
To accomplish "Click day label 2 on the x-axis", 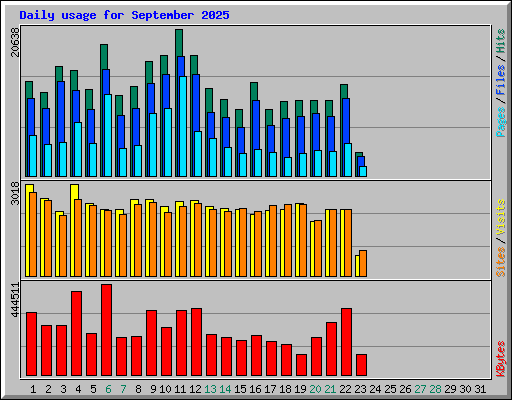I will coord(48,389).
